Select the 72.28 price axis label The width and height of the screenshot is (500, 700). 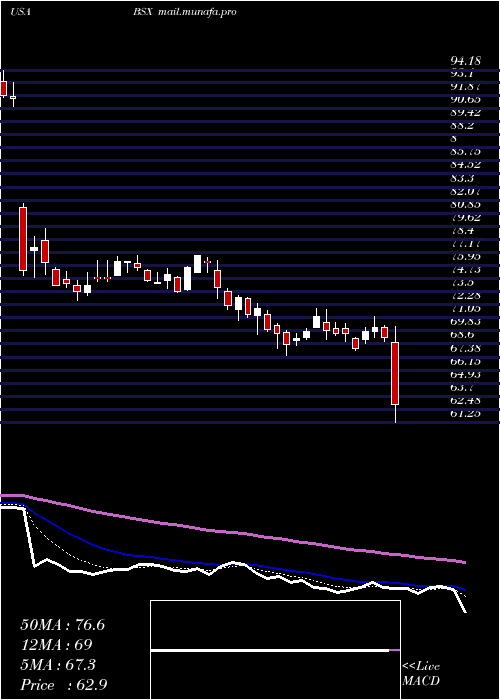pyautogui.click(x=465, y=296)
